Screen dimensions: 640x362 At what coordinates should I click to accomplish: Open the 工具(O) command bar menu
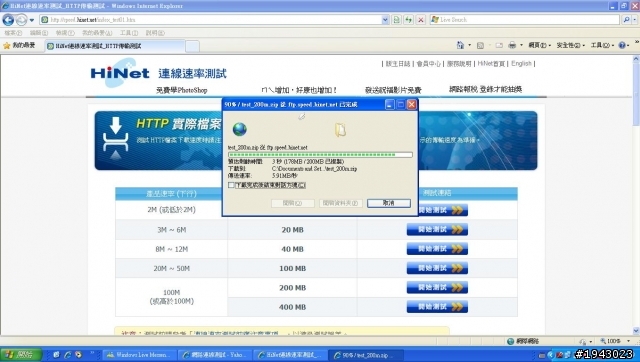coord(602,45)
